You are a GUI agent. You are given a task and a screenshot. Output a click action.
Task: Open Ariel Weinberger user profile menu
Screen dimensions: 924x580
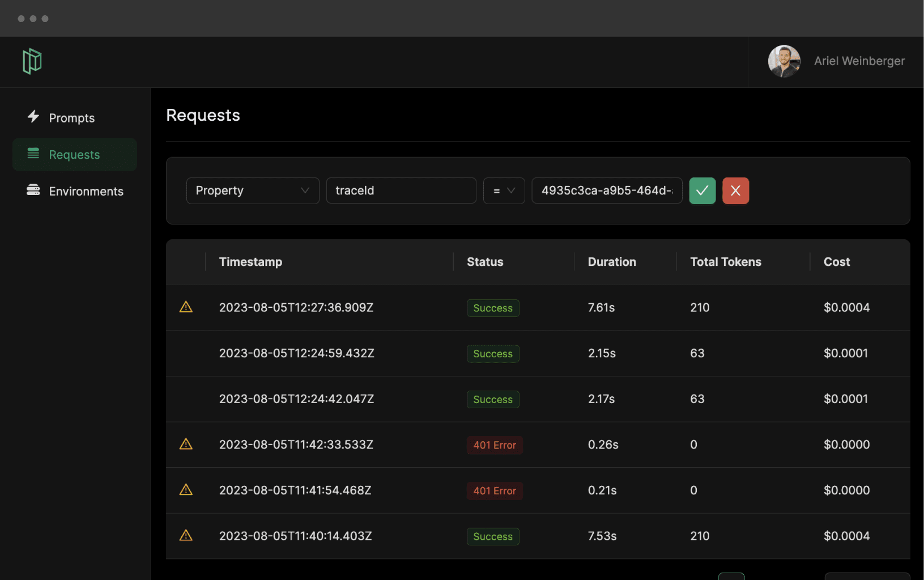click(859, 61)
